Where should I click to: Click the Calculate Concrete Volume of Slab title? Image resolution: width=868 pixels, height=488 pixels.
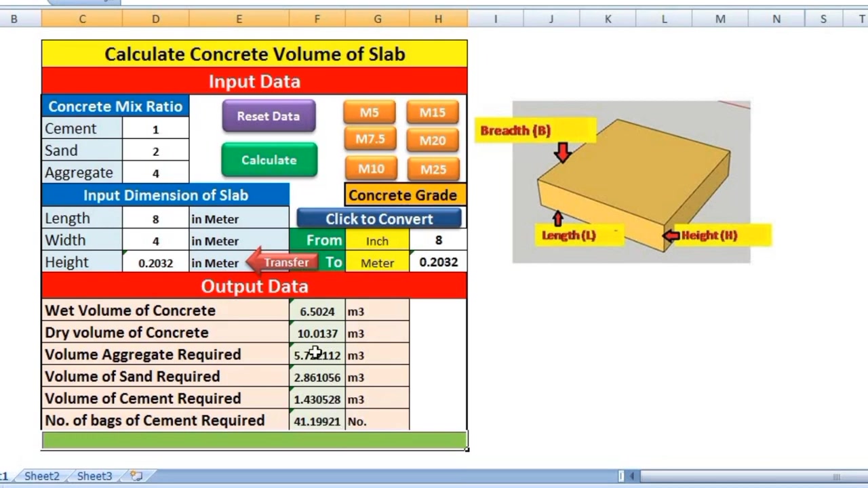254,54
